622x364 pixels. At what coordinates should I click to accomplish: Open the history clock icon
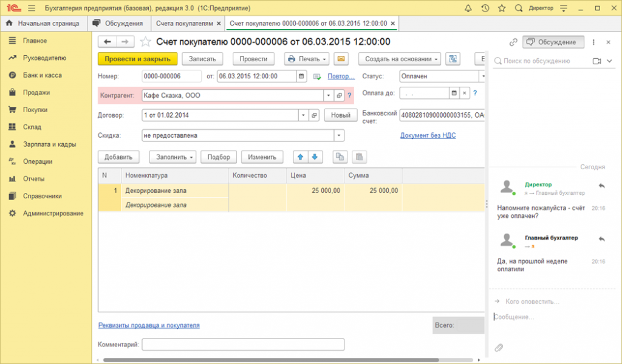pos(485,8)
